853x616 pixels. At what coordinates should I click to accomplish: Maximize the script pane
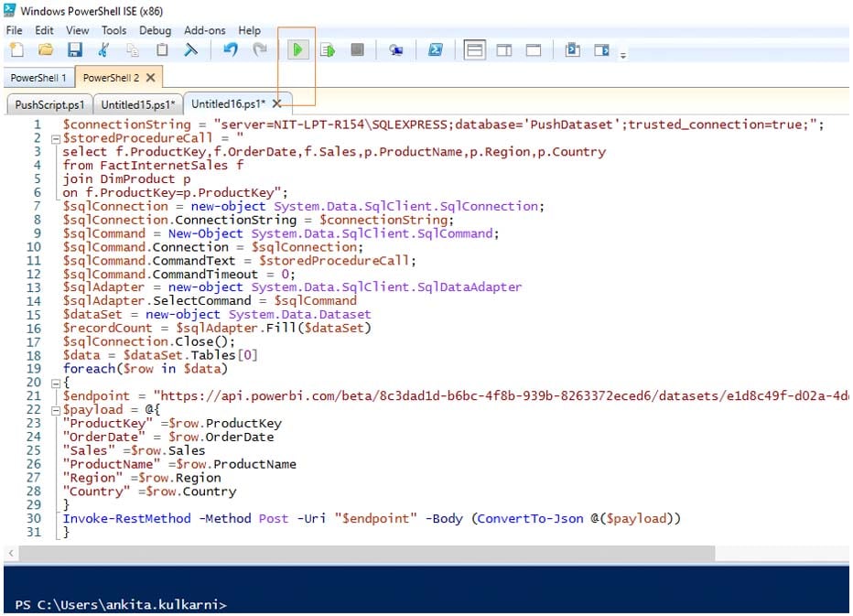[x=534, y=50]
